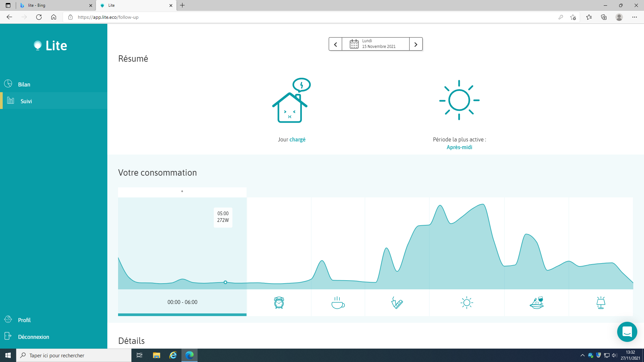The width and height of the screenshot is (644, 362).
Task: Select the 00:00 - 06:00 time period
Action: click(182, 302)
